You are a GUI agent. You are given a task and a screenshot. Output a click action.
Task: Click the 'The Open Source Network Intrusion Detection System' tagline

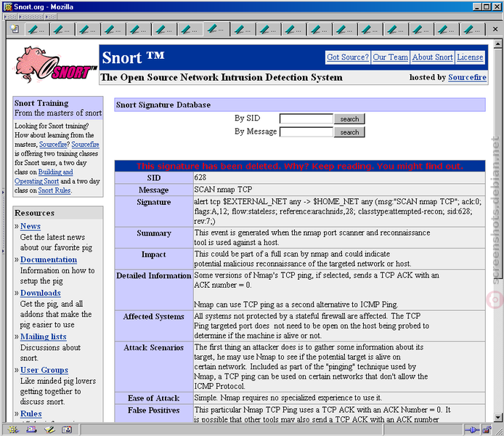tap(221, 77)
